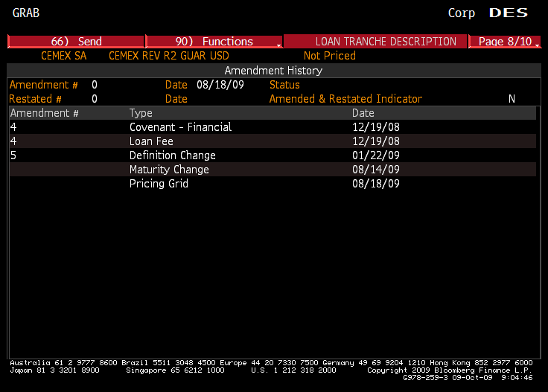This screenshot has height=392, width=548.
Task: Click CEMEX REV R2 GUAR USD
Action: 169,56
